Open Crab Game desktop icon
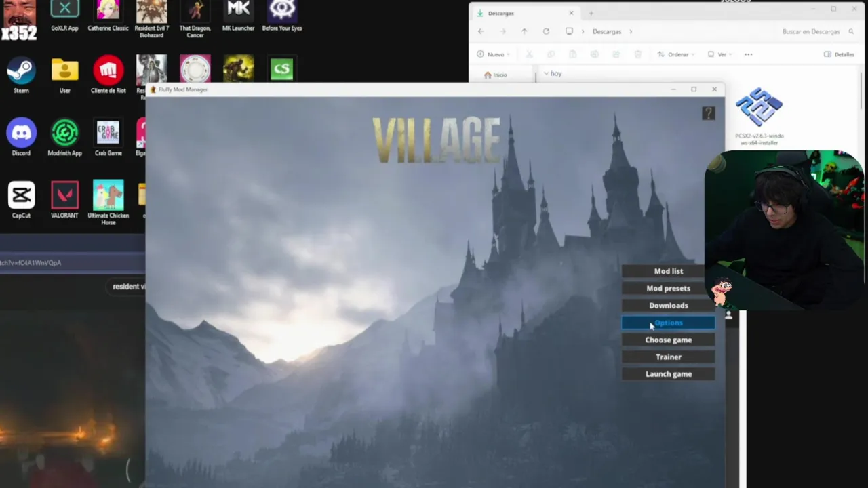This screenshot has width=868, height=488. click(108, 137)
